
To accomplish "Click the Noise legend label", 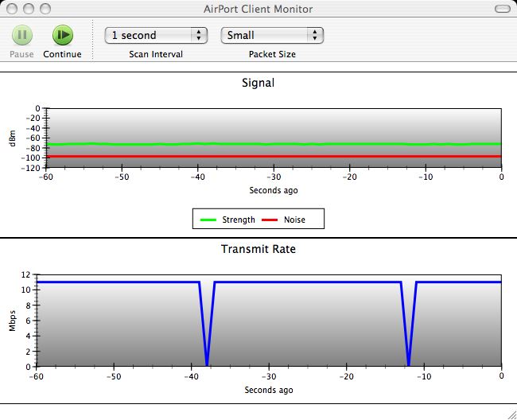I will click(295, 220).
